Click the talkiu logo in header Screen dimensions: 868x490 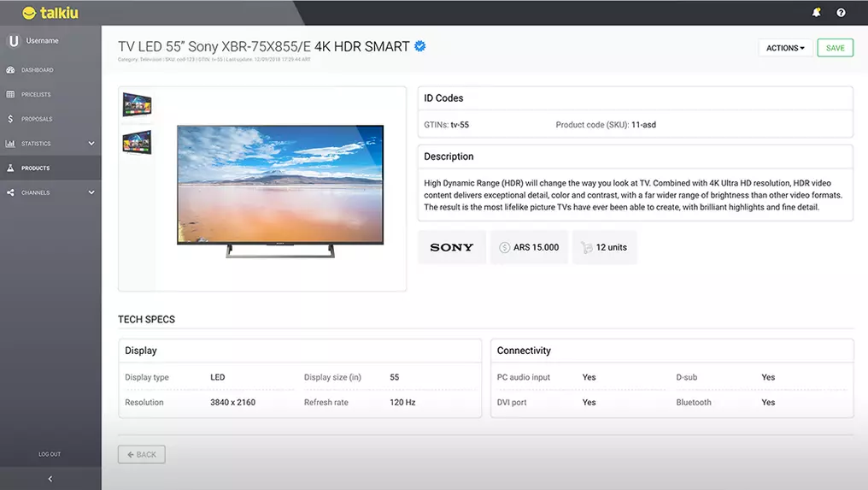(x=50, y=13)
